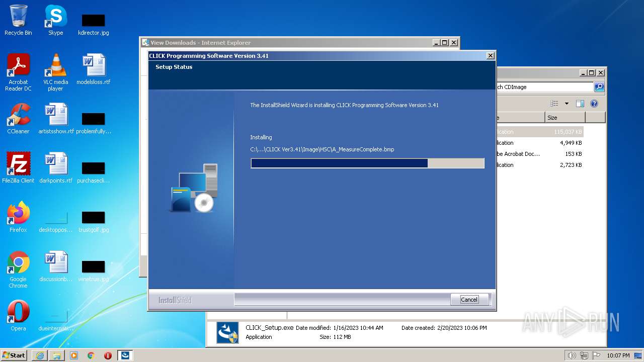The image size is (644, 362).
Task: Select the winetrue.jpg image file
Action: (93, 270)
